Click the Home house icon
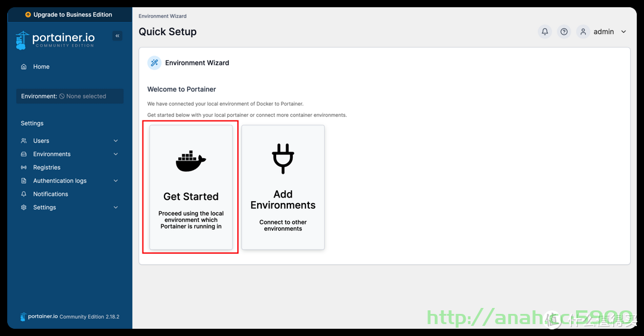This screenshot has width=644, height=336. point(24,67)
